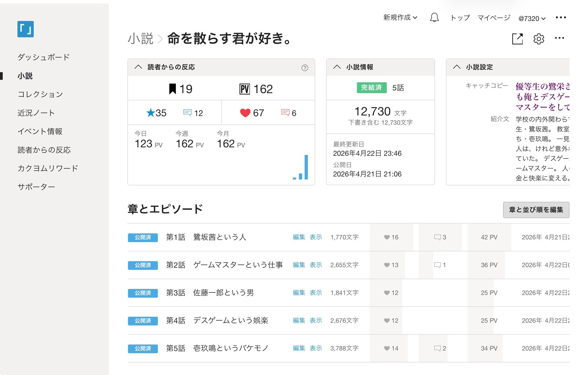
Task: Click 編集 for 第5話 壱玖鳴というバケモノ
Action: pos(299,348)
